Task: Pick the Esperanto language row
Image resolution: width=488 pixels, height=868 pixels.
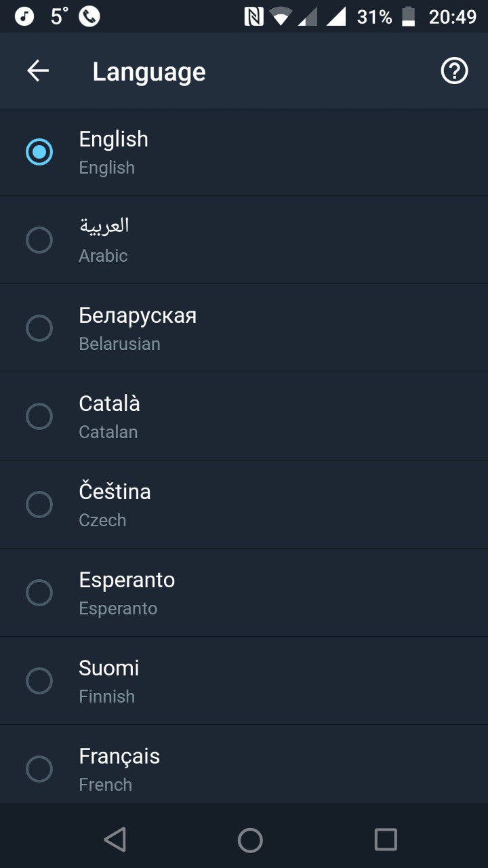Action: [244, 593]
